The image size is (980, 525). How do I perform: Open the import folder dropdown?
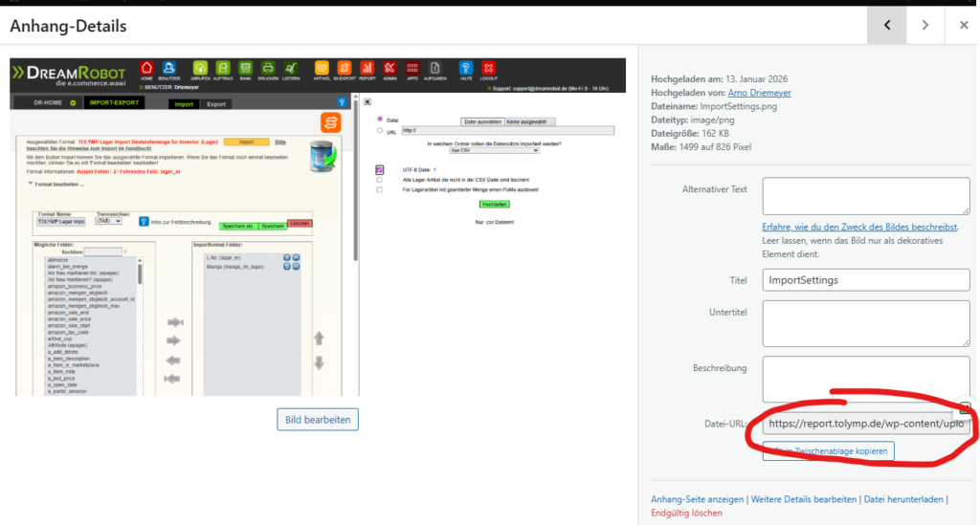pyautogui.click(x=494, y=150)
